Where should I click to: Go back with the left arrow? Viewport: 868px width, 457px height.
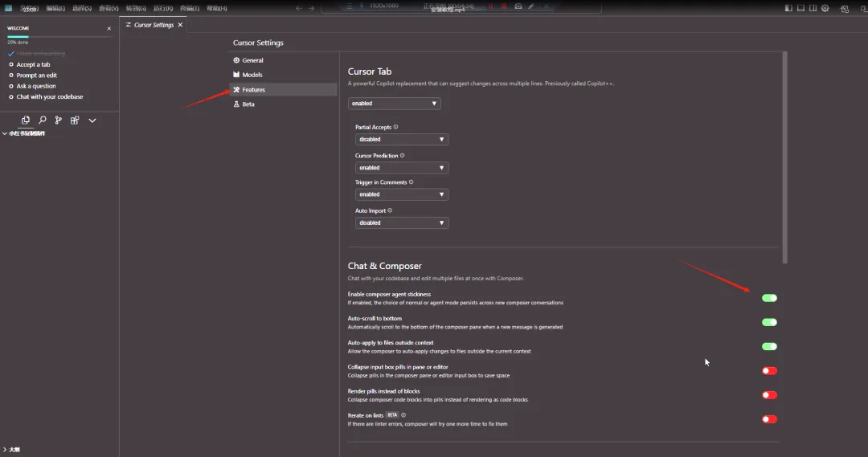tap(299, 8)
